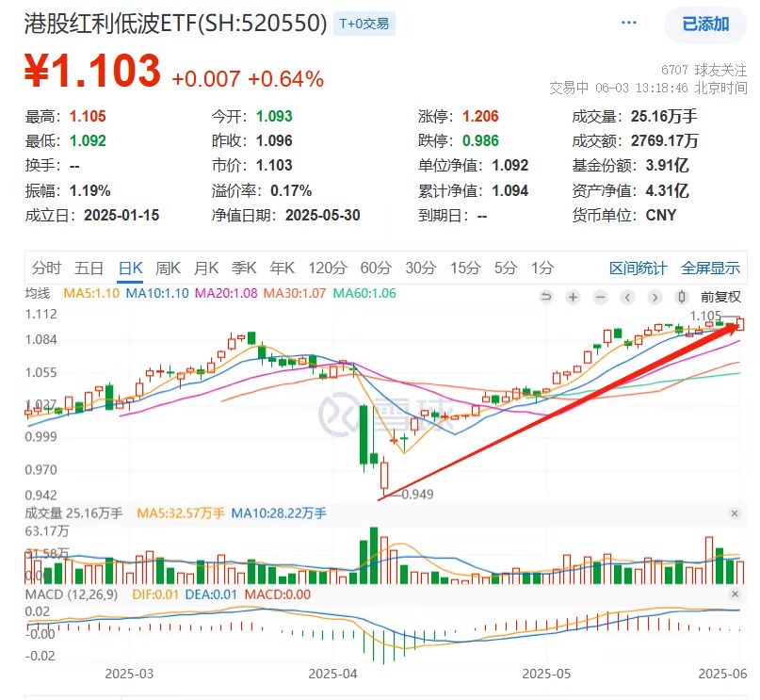Click the 成交额 value 2769.17万
This screenshot has height=700, width=760.
point(665,141)
